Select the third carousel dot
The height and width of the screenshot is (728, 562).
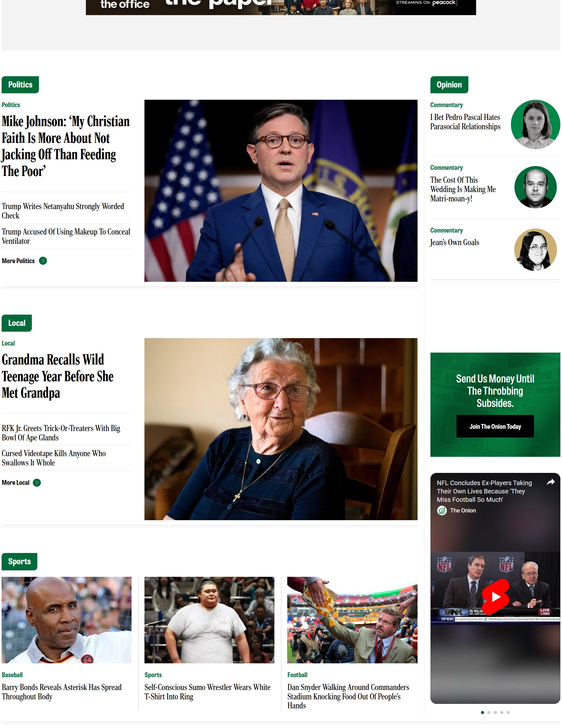click(x=495, y=712)
